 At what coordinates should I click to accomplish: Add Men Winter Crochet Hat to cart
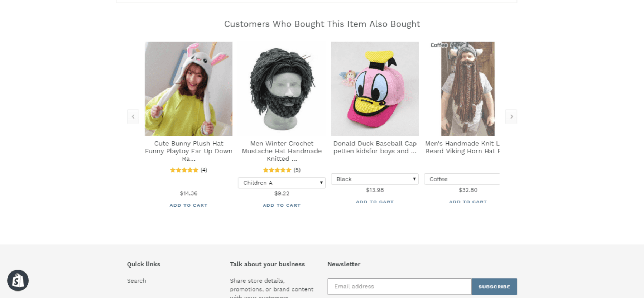tap(282, 205)
